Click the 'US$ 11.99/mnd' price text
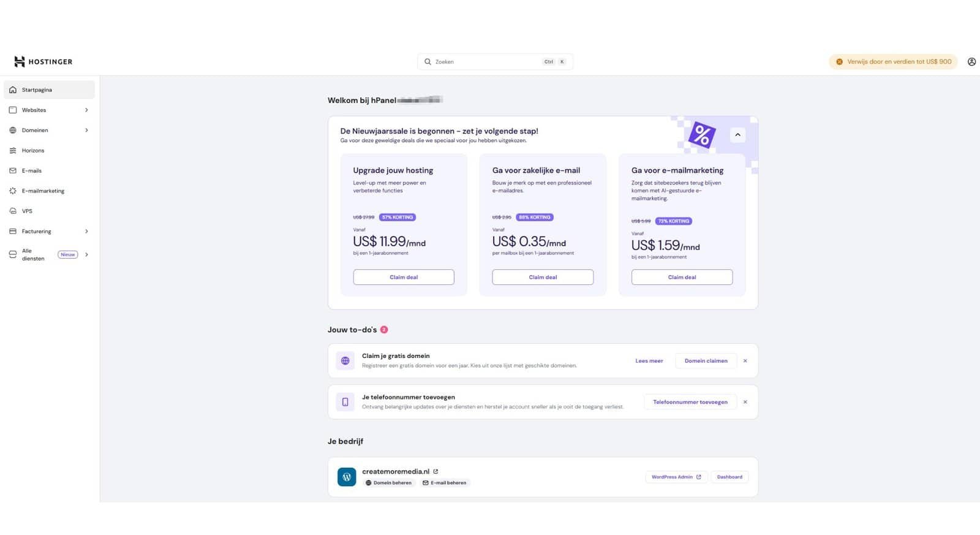Viewport: 980px width, 535px height. [x=390, y=242]
